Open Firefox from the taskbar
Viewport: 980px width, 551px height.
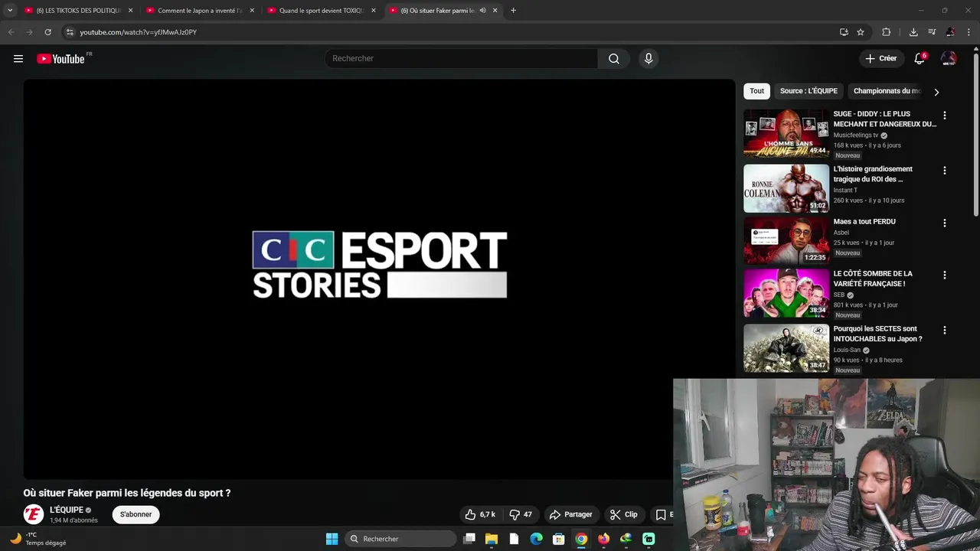(604, 539)
